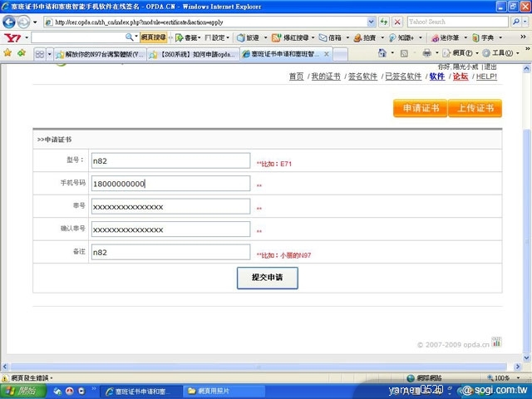Click the Print icon in command bar
Image resolution: width=532 pixels, height=399 pixels.
pyautogui.click(x=426, y=53)
